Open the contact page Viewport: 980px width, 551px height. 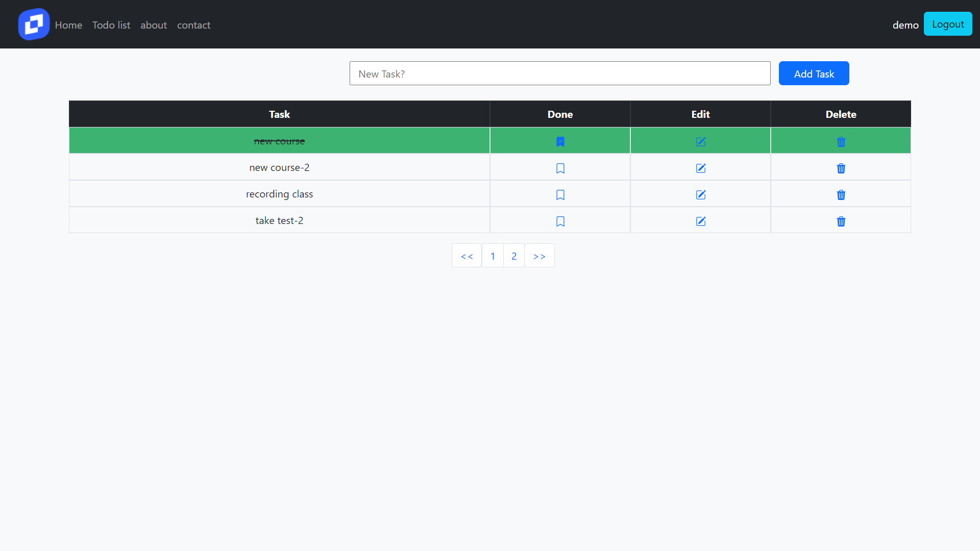click(x=193, y=25)
